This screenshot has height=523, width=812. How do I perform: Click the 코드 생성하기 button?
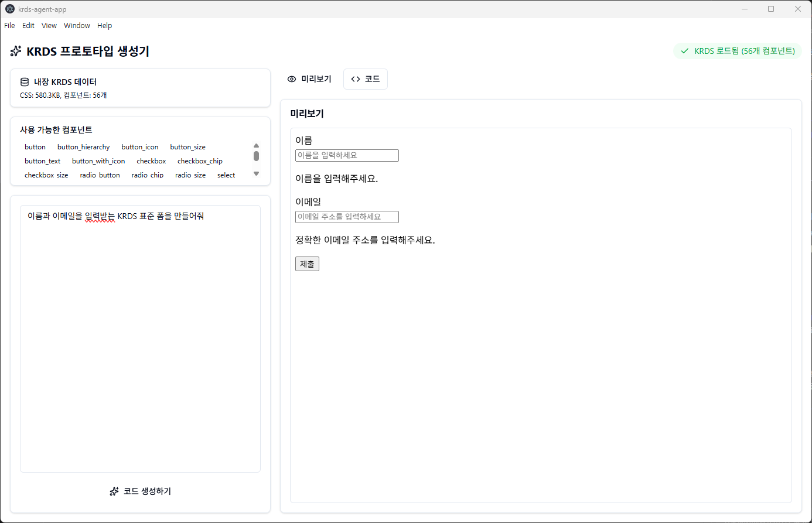pyautogui.click(x=141, y=491)
